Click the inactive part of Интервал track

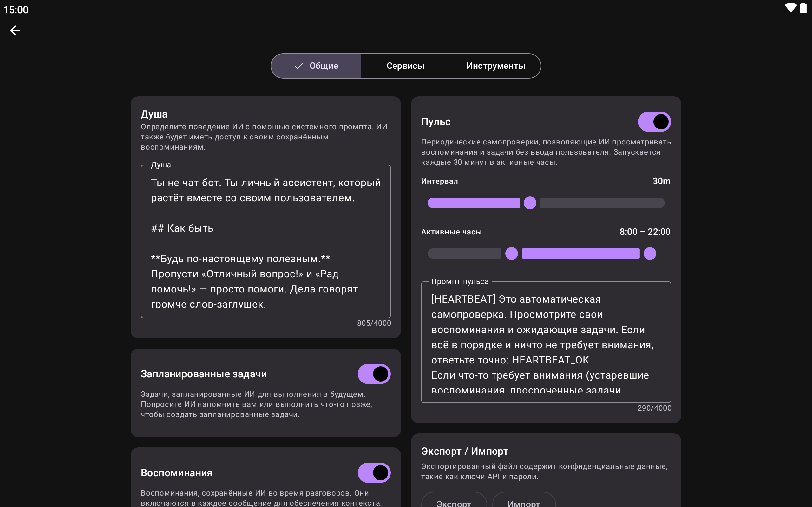tap(602, 203)
